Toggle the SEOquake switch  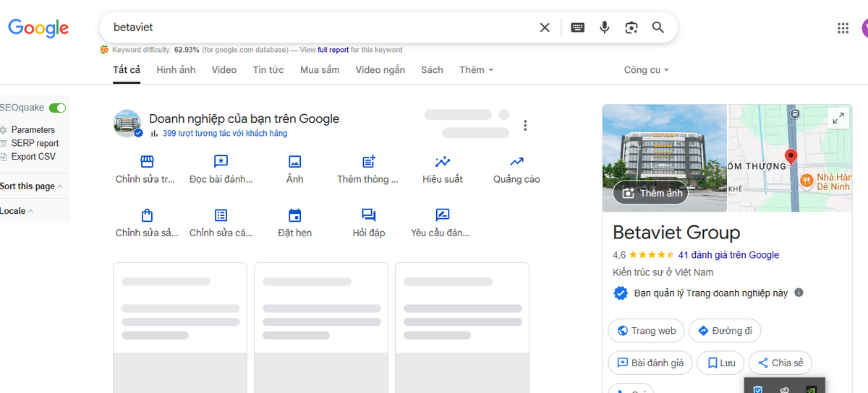(x=57, y=108)
